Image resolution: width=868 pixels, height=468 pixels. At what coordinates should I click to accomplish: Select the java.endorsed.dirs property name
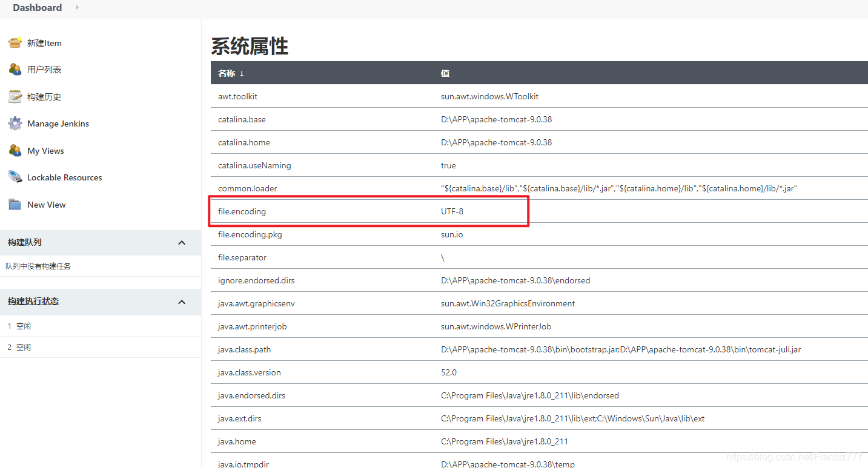(251, 395)
